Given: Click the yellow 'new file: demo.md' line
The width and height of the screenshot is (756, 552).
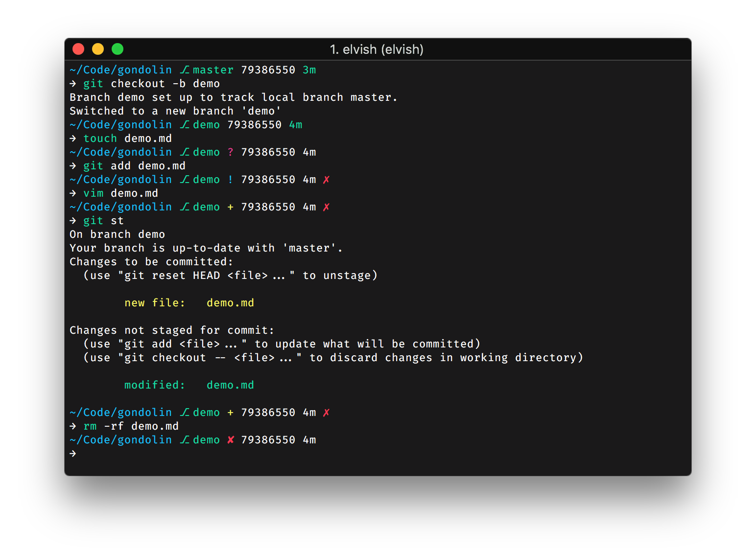Looking at the screenshot, I should click(x=189, y=303).
